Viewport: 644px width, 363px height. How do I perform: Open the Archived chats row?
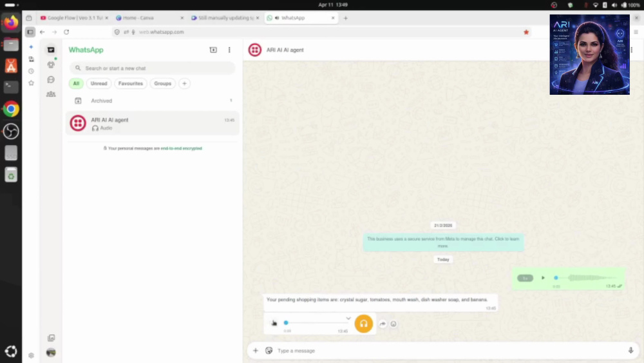[x=153, y=101]
